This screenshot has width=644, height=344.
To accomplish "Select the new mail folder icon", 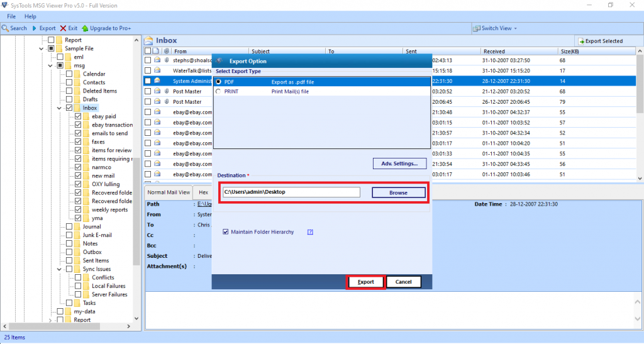I will [x=86, y=175].
